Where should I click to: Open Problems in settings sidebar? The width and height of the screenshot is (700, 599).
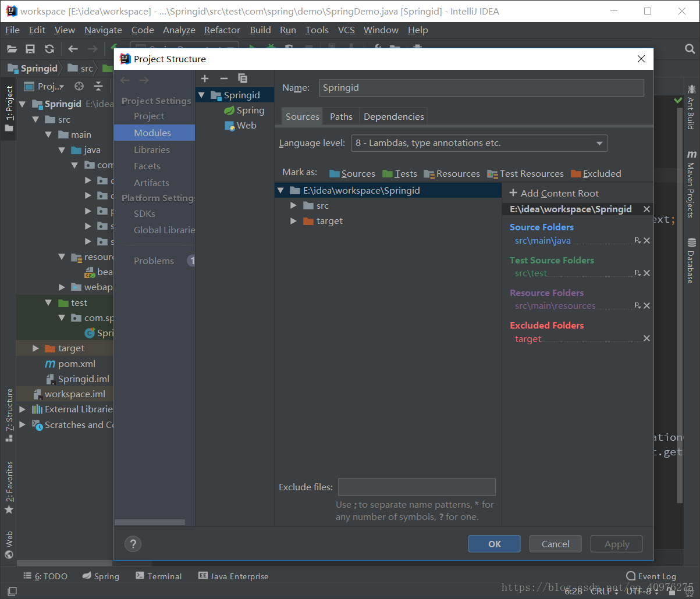(x=154, y=261)
